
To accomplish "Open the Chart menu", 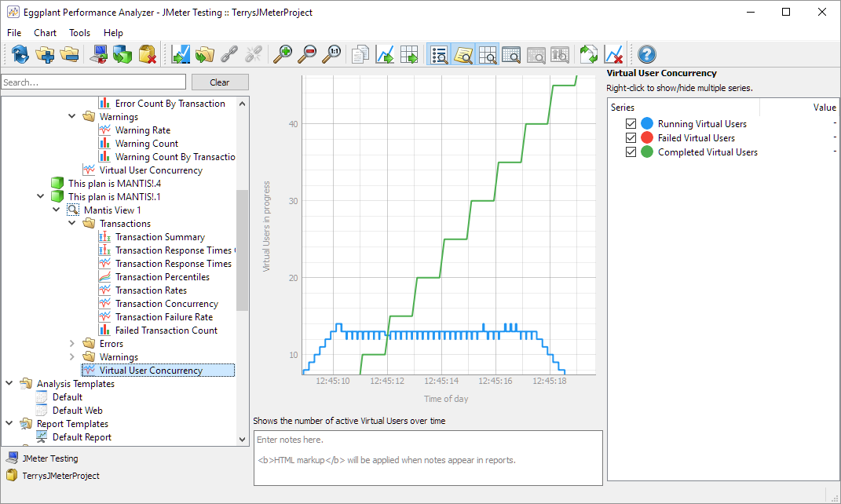I will [x=45, y=33].
